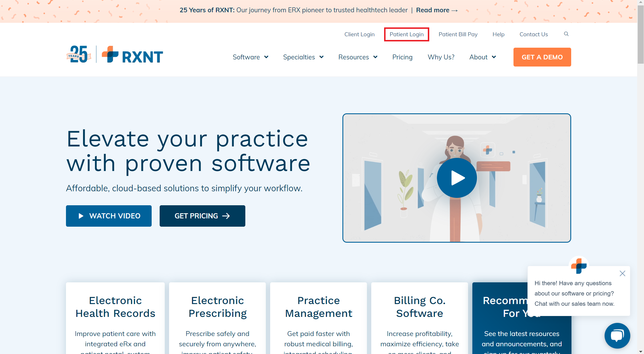
Task: Click the 25 Years anniversary badge
Action: 79,54
